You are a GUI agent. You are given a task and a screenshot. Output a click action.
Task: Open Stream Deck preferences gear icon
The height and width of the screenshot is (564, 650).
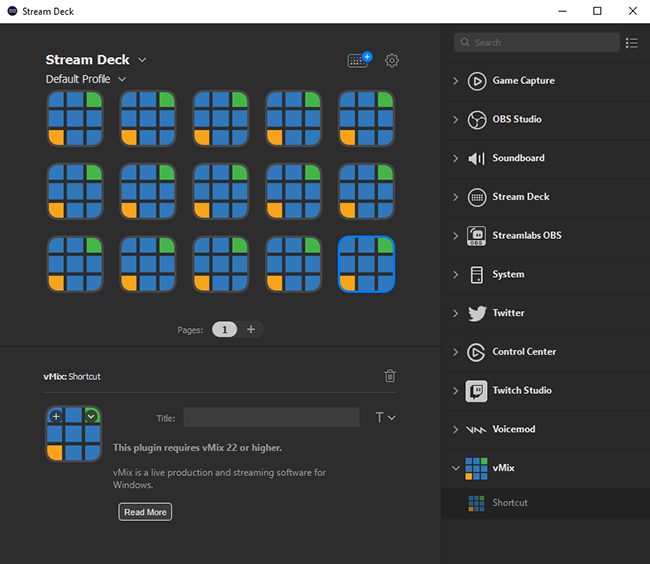click(392, 61)
